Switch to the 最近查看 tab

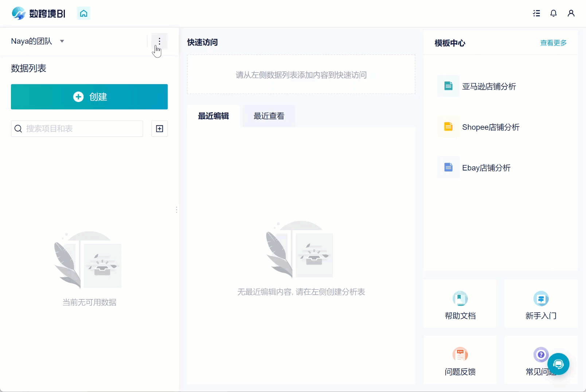tap(269, 116)
